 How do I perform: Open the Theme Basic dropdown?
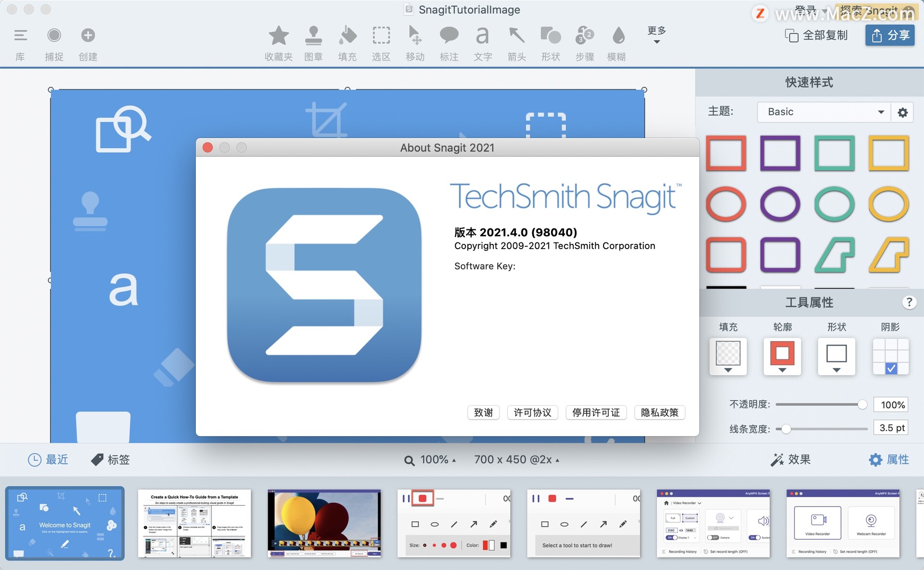tap(823, 112)
